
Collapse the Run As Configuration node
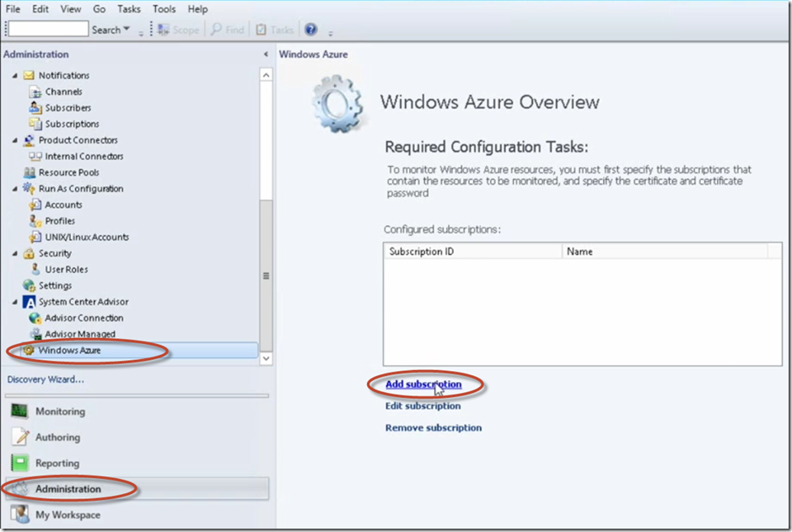pos(14,189)
